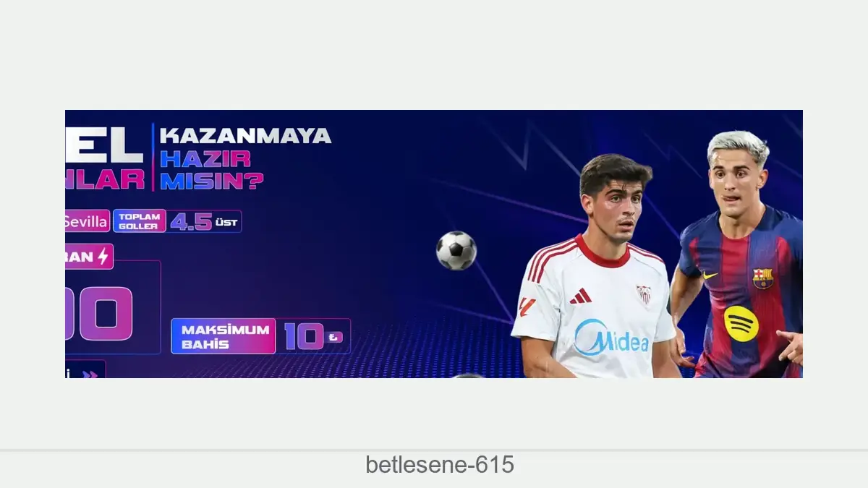Click the Midea sponsor logo

click(x=612, y=338)
